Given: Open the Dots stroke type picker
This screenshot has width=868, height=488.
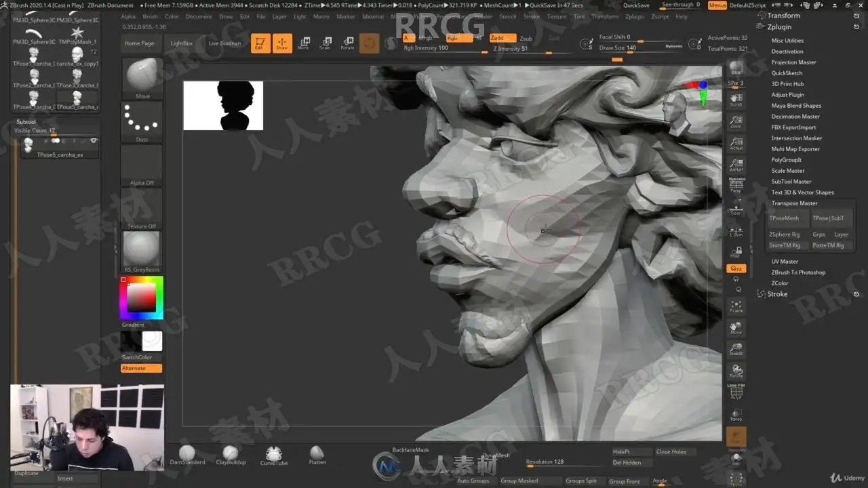Looking at the screenshot, I should point(142,122).
